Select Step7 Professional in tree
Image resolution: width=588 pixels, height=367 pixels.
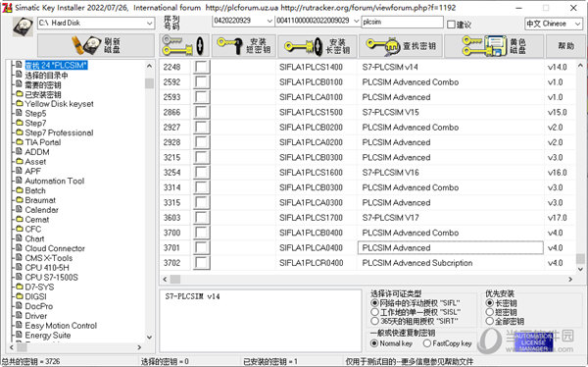pos(59,132)
